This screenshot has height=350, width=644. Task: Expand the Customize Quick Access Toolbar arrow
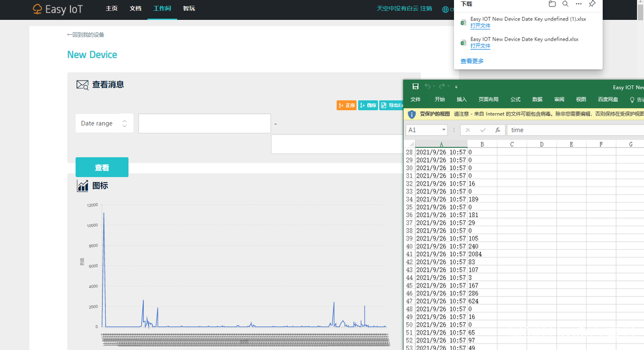456,87
